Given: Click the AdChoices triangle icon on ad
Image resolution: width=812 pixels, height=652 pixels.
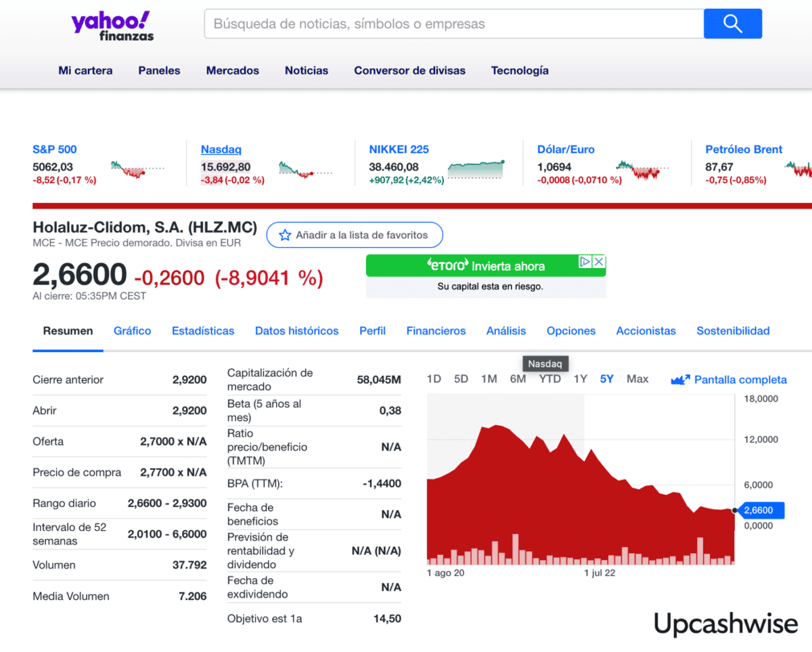Looking at the screenshot, I should 585,261.
